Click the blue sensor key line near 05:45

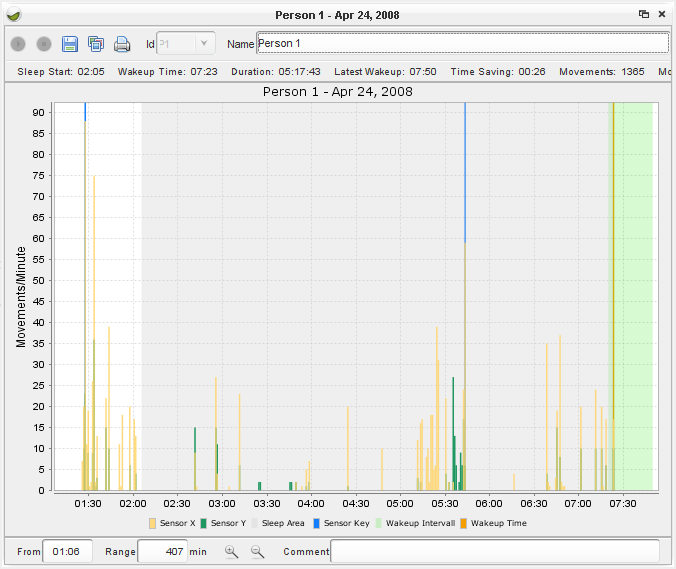tap(465, 172)
